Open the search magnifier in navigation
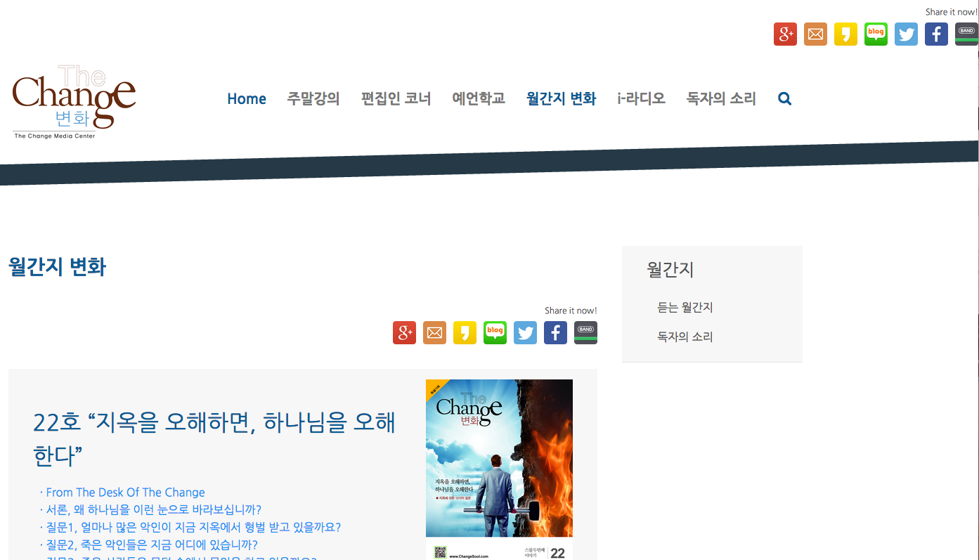The image size is (979, 560). tap(785, 99)
